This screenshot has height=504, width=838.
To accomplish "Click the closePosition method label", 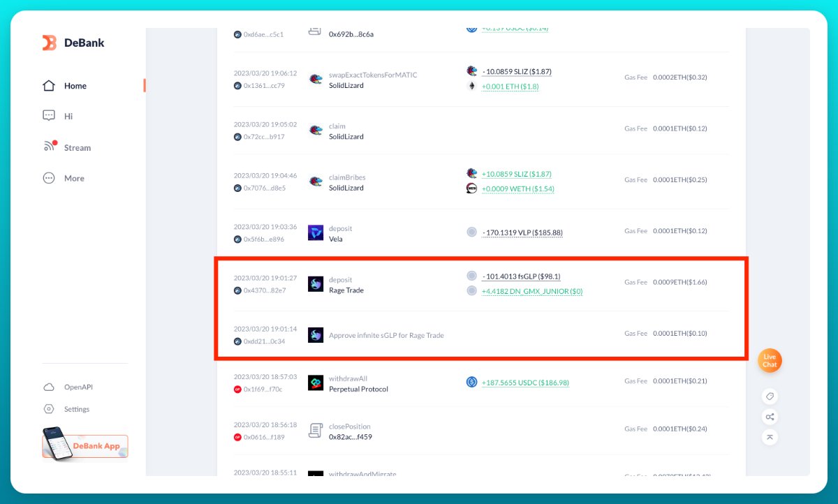I will point(350,427).
